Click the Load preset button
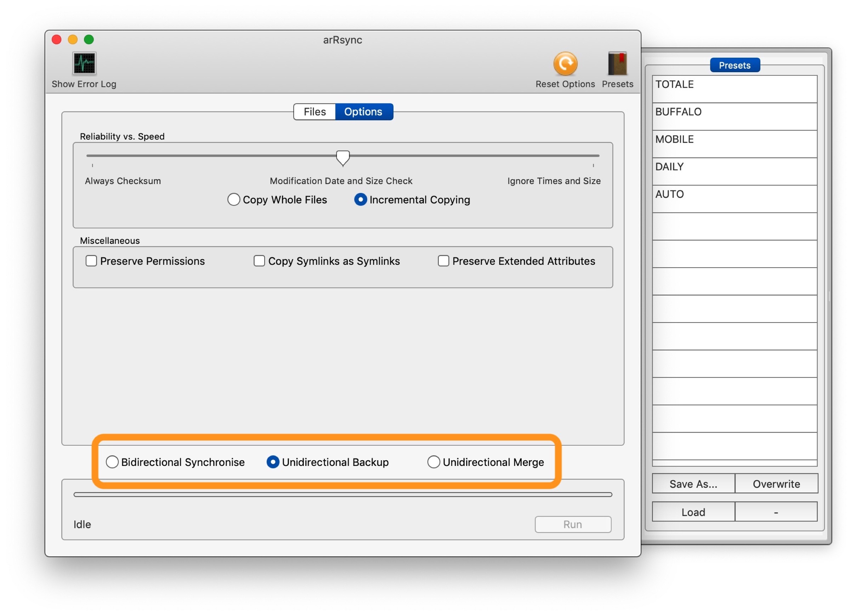This screenshot has height=616, width=850. click(x=693, y=512)
